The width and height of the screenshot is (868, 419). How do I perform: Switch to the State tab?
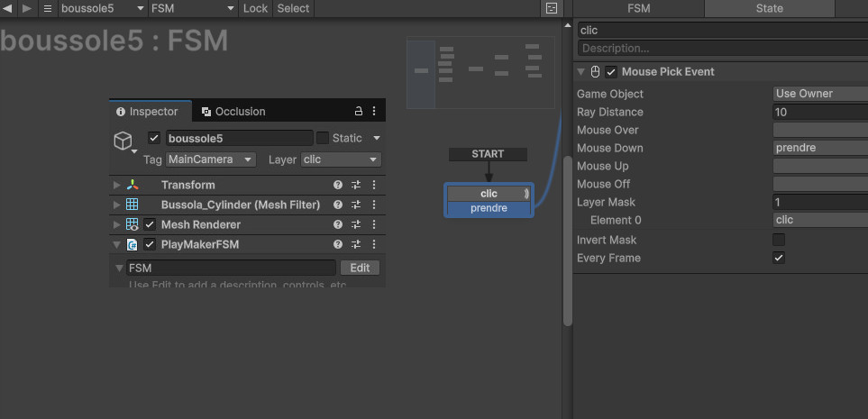click(x=768, y=8)
